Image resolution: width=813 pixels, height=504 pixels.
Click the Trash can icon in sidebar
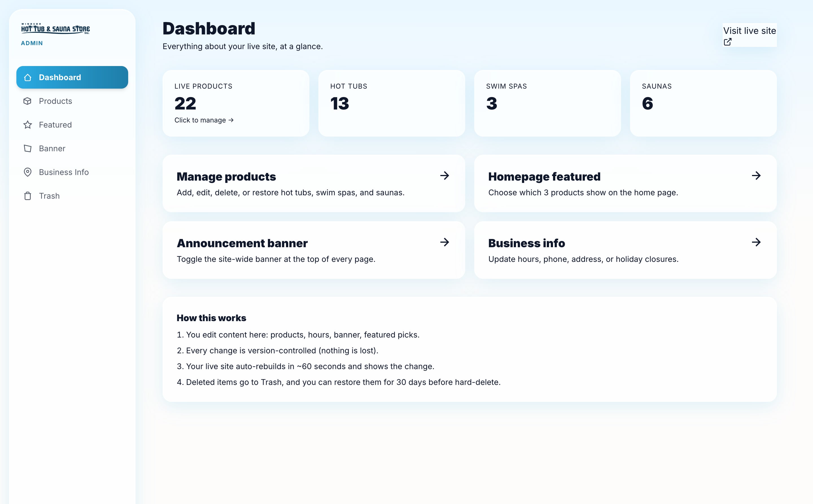(28, 196)
